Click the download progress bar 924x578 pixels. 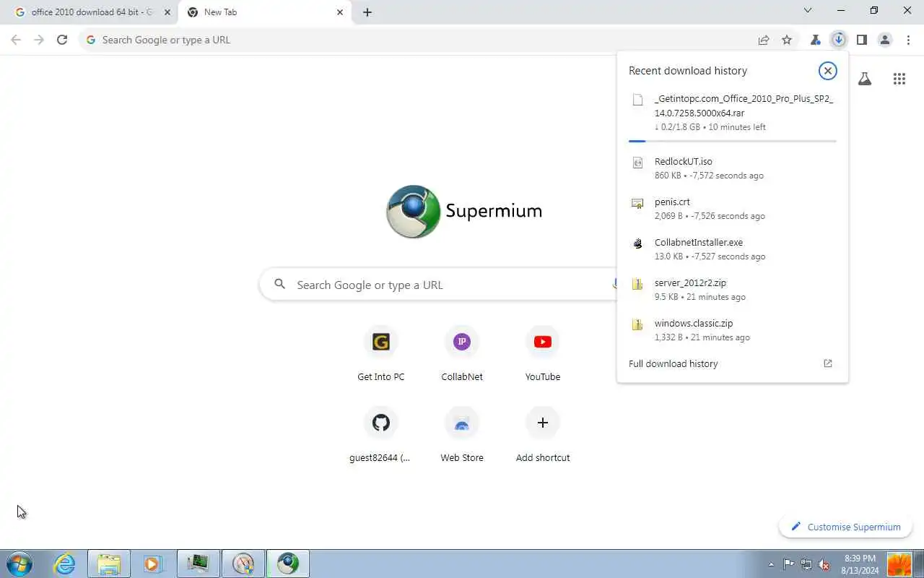click(733, 141)
